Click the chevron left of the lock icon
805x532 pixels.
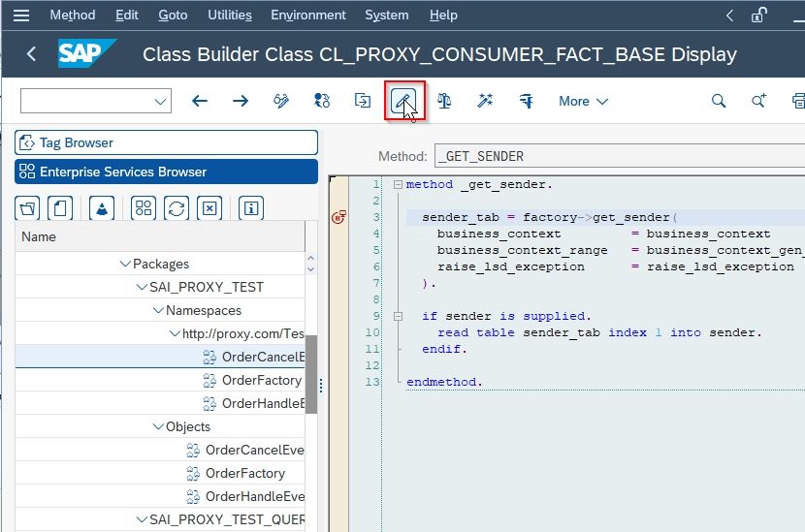click(x=729, y=16)
